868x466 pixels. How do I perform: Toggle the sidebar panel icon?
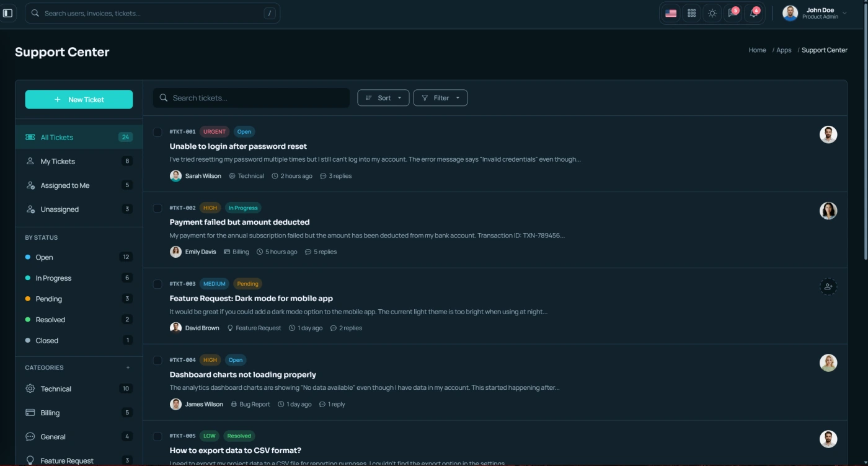(x=8, y=13)
